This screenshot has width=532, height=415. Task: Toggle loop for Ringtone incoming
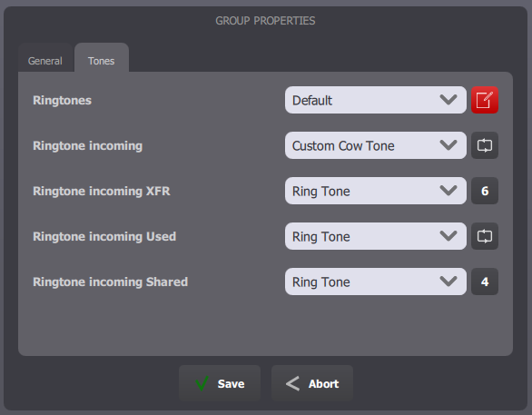tap(485, 145)
